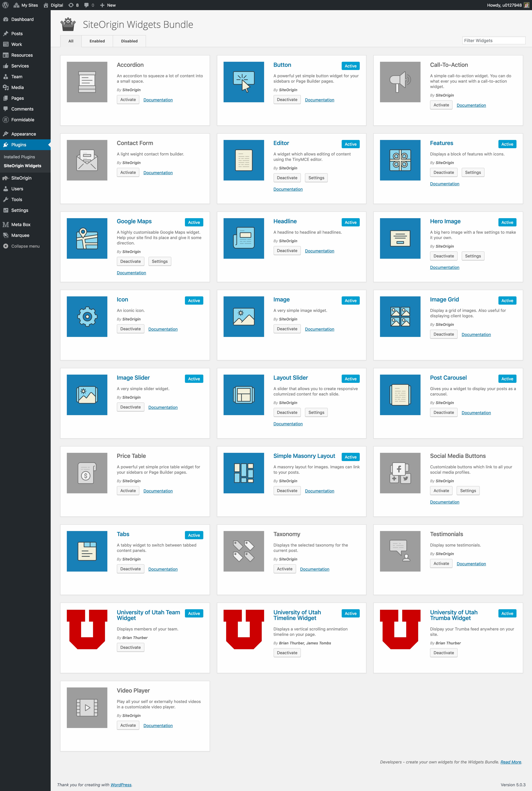Viewport: 532px width, 791px height.
Task: Focus the Filter Widgets search field
Action: [x=494, y=41]
